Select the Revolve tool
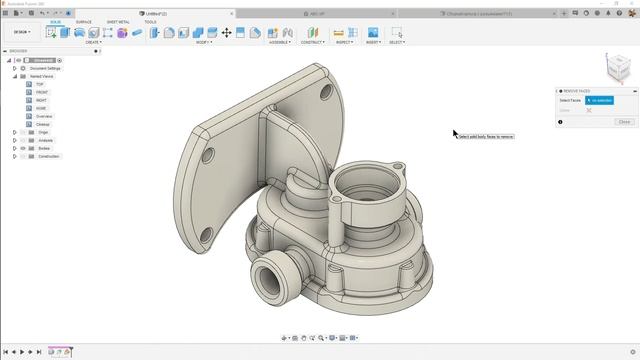The image size is (640, 360). [x=79, y=32]
